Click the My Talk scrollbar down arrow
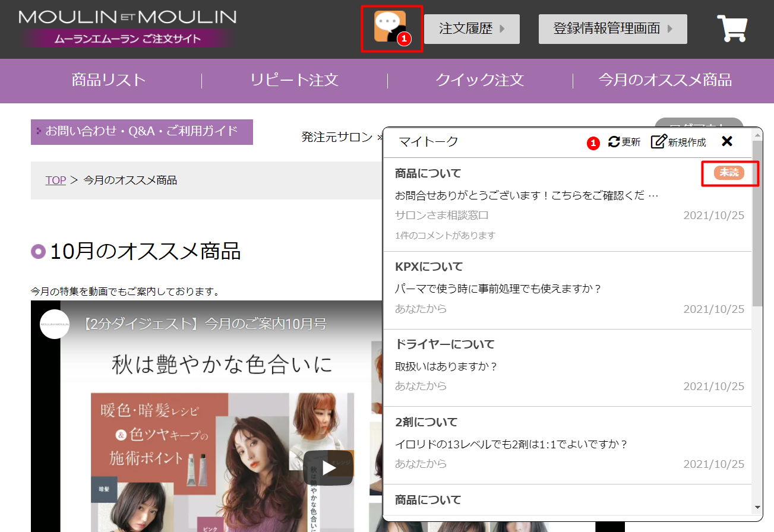 tap(757, 508)
